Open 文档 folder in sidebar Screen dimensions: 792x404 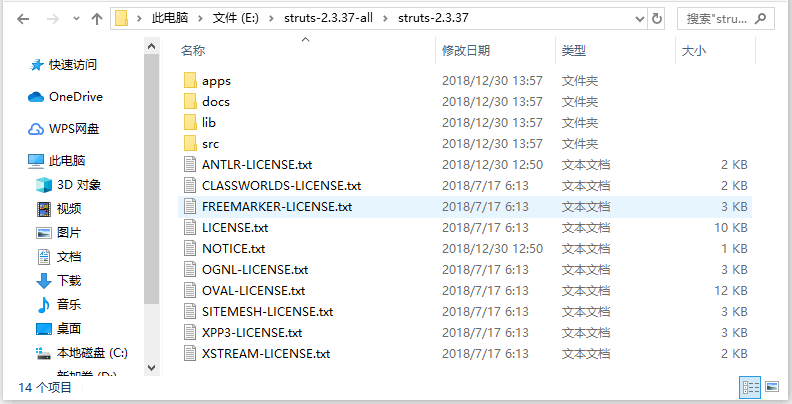click(x=69, y=257)
